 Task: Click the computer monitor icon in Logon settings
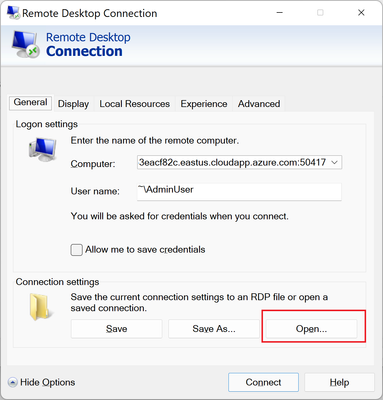click(42, 149)
